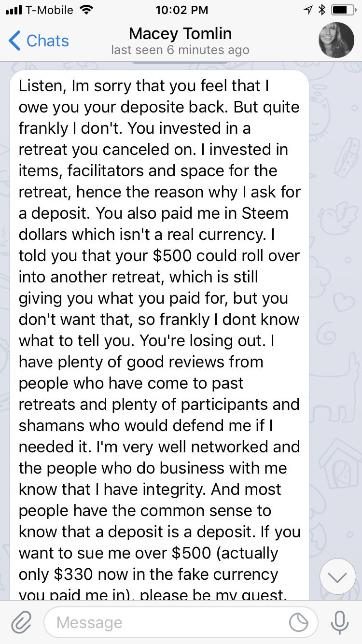This screenshot has height=644, width=362.
Task: Tap the back chevron arrow
Action: pos(14,41)
